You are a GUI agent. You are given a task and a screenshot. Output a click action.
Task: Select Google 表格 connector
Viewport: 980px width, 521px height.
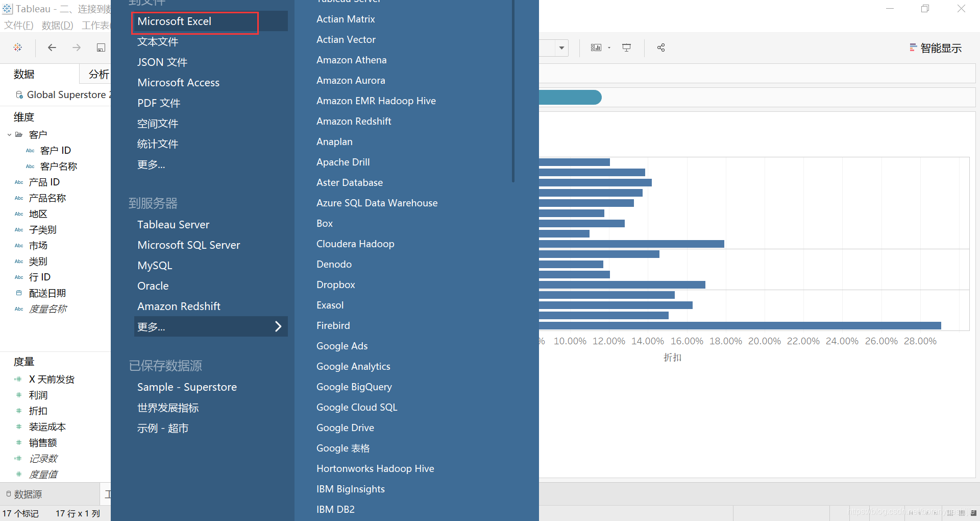coord(343,448)
